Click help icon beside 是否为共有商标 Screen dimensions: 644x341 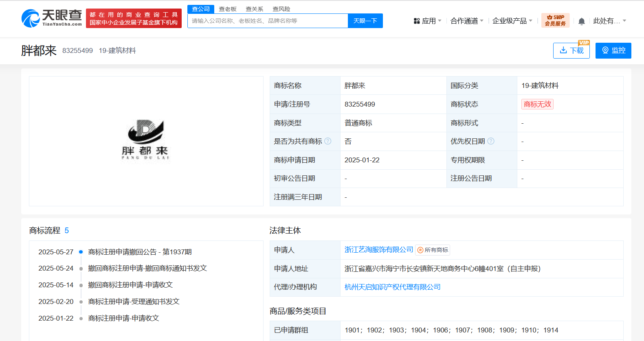point(328,141)
